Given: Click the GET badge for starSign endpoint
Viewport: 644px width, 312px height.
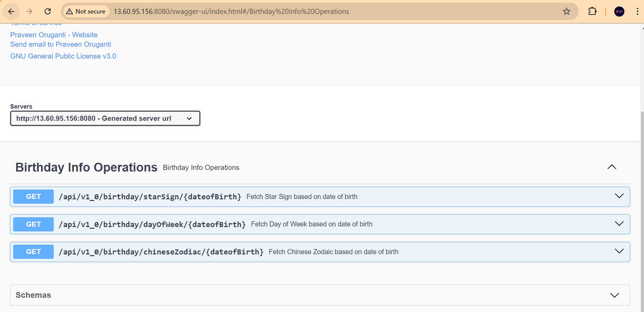Looking at the screenshot, I should (33, 197).
